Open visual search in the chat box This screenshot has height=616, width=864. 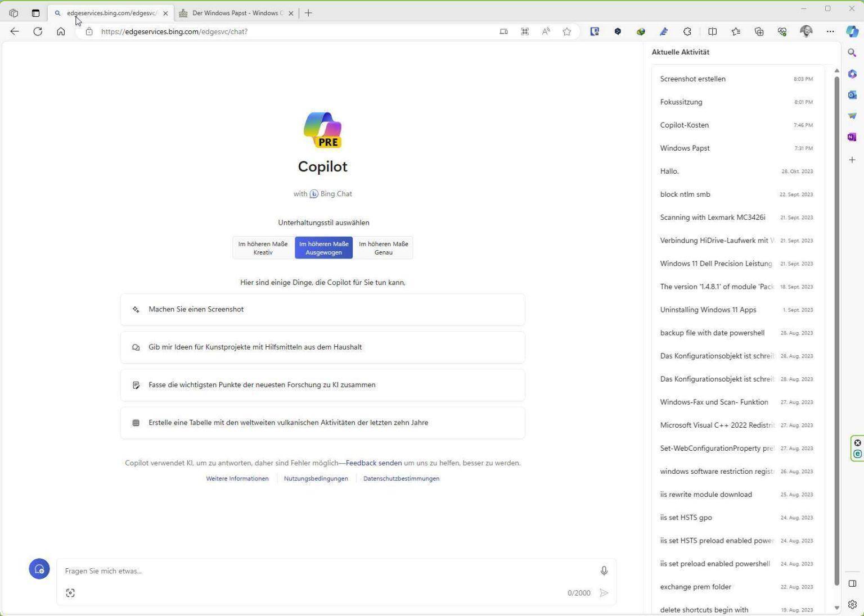(x=70, y=592)
